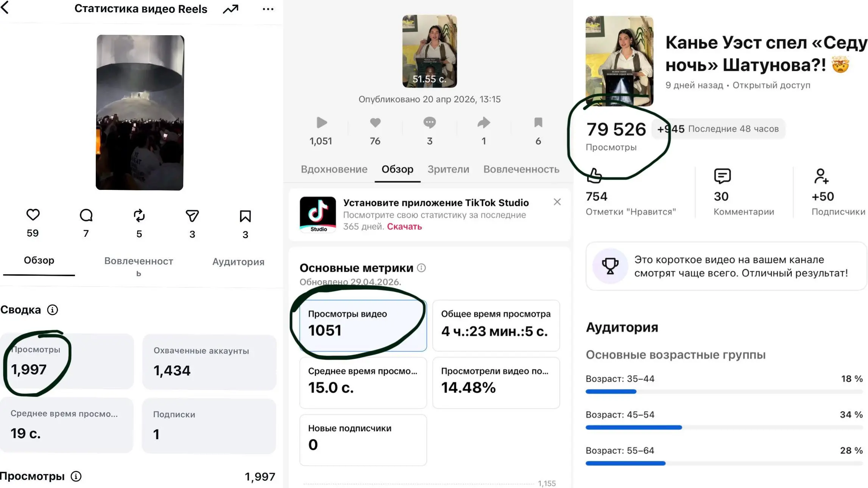Open TikTok Зрители tab

[449, 169]
